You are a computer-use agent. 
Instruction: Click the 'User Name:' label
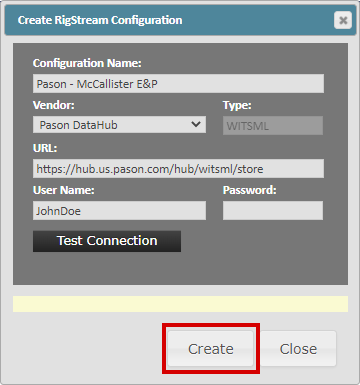(x=64, y=190)
